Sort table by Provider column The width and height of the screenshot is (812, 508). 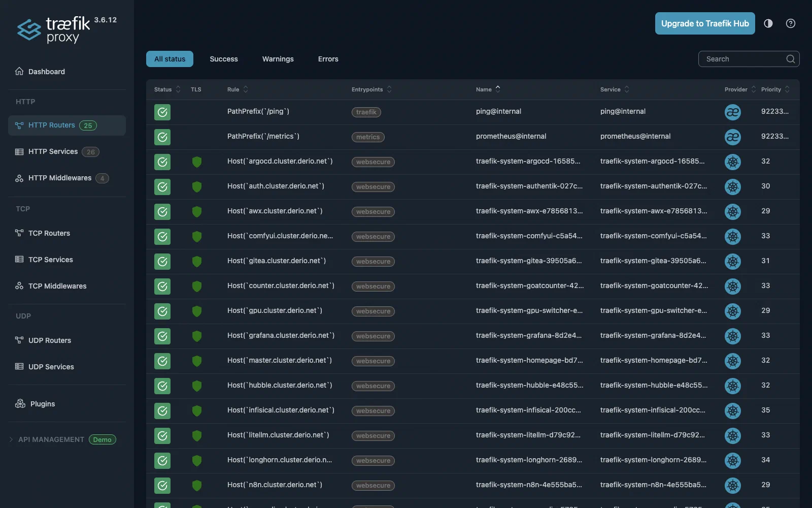pyautogui.click(x=740, y=89)
